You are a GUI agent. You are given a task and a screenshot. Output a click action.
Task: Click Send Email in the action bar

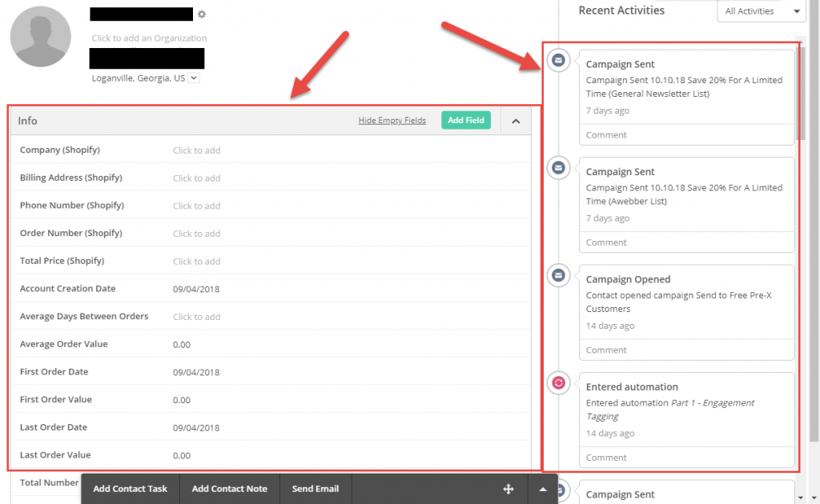pyautogui.click(x=316, y=489)
